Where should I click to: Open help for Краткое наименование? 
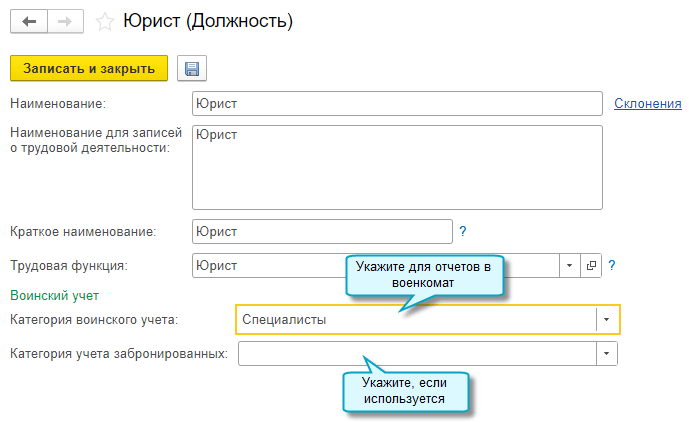point(463,231)
